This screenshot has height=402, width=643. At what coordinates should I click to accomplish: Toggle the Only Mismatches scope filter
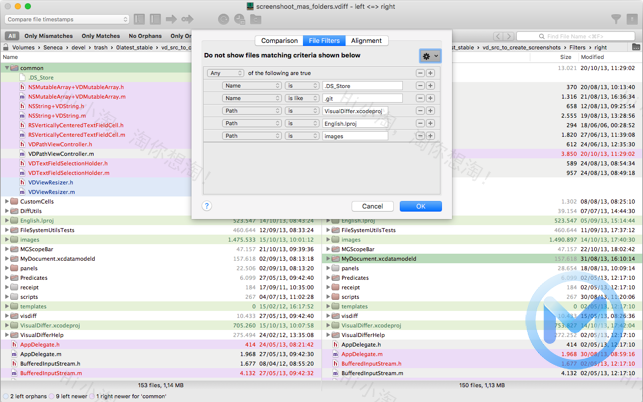[x=48, y=36]
